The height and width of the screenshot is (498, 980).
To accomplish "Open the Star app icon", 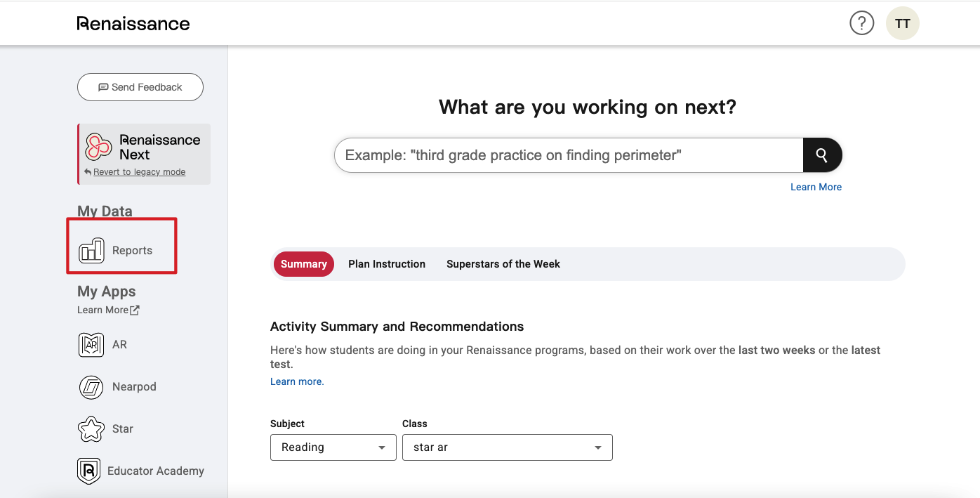I will pyautogui.click(x=91, y=429).
